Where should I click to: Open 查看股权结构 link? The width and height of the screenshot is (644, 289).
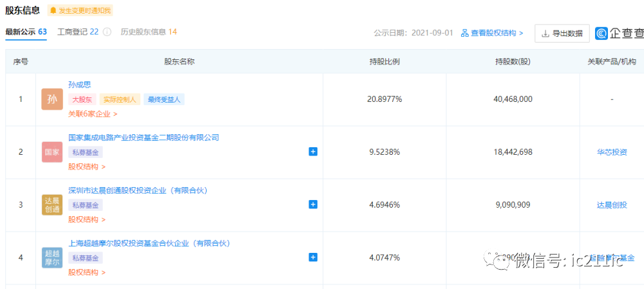(492, 33)
